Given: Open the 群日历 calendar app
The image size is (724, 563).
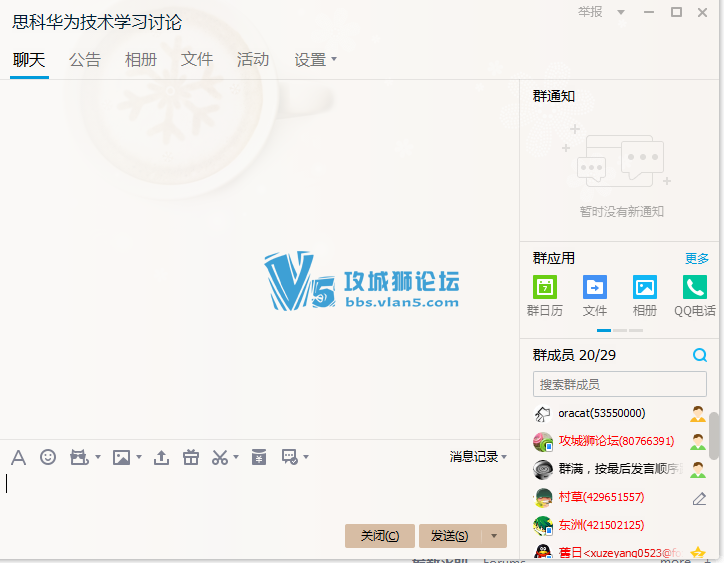Looking at the screenshot, I should [545, 296].
